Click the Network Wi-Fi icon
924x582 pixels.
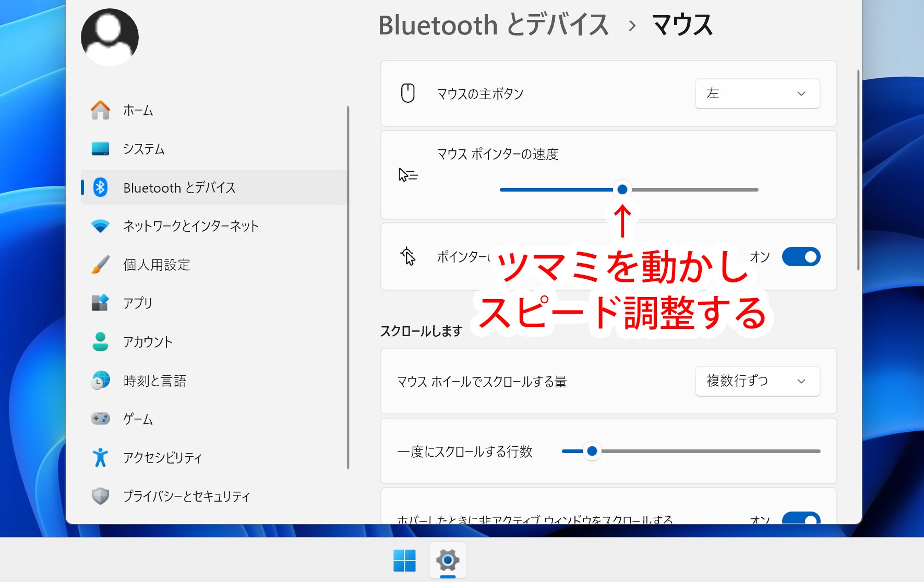100,226
